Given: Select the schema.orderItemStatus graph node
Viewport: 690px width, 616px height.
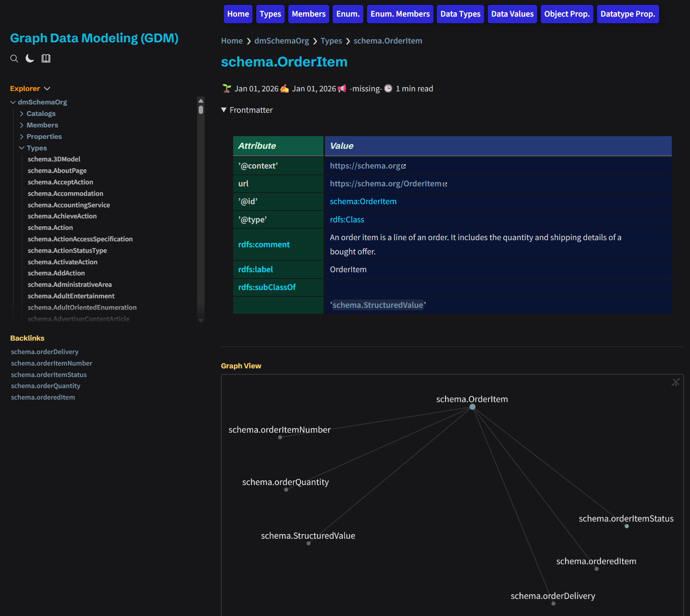Looking at the screenshot, I should (x=627, y=526).
